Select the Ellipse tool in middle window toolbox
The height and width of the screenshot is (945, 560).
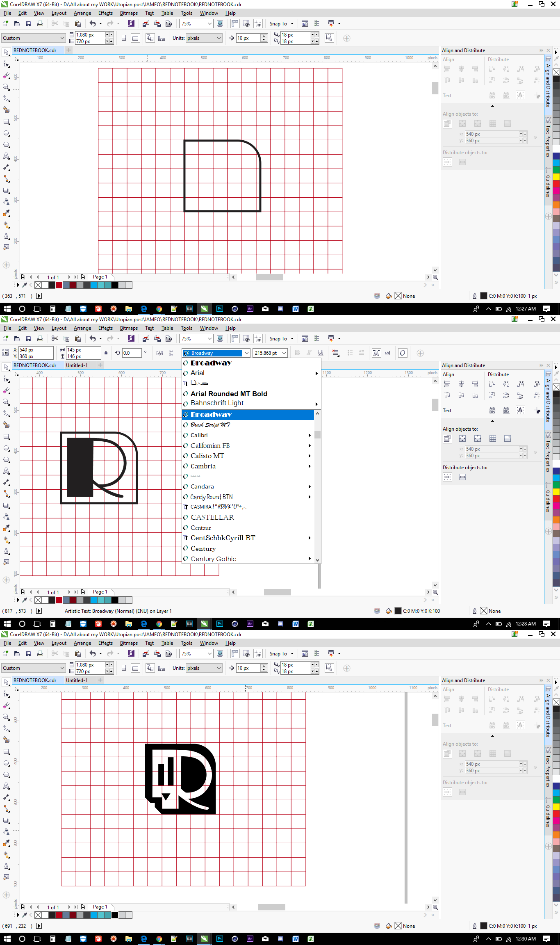7,448
